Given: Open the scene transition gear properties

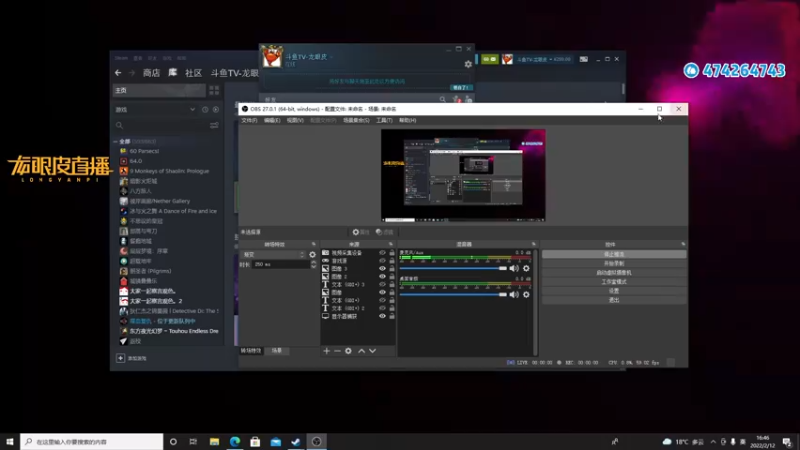Looking at the screenshot, I should tap(312, 255).
